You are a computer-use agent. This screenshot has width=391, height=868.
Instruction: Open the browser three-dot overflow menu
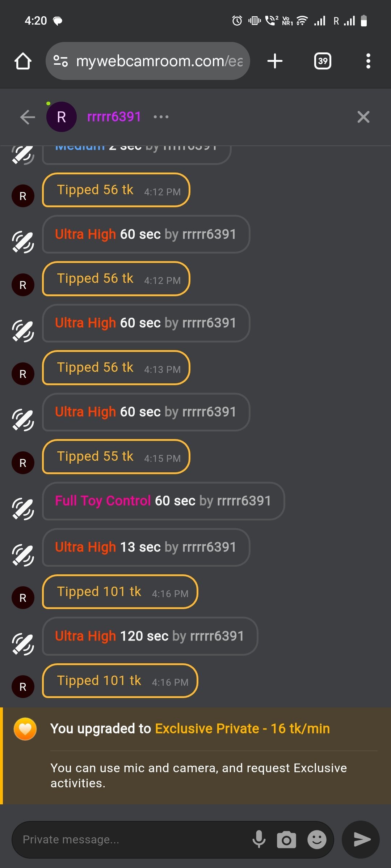[x=368, y=61]
